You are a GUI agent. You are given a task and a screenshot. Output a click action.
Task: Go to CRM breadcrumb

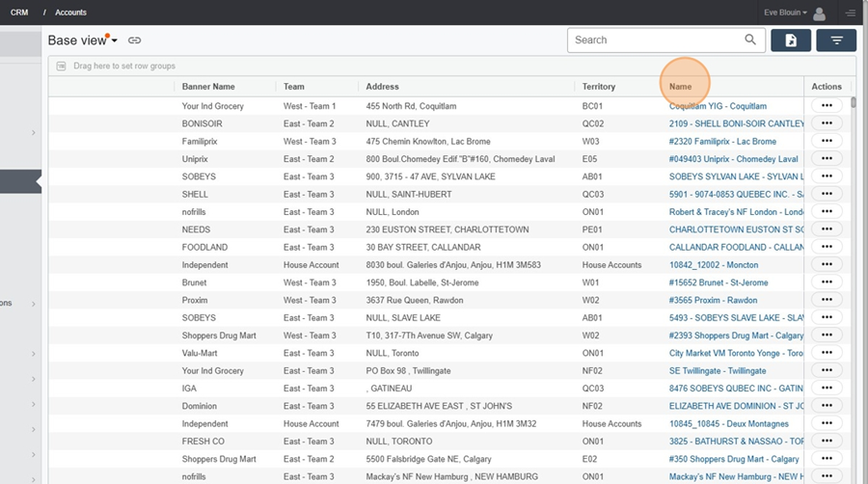19,13
